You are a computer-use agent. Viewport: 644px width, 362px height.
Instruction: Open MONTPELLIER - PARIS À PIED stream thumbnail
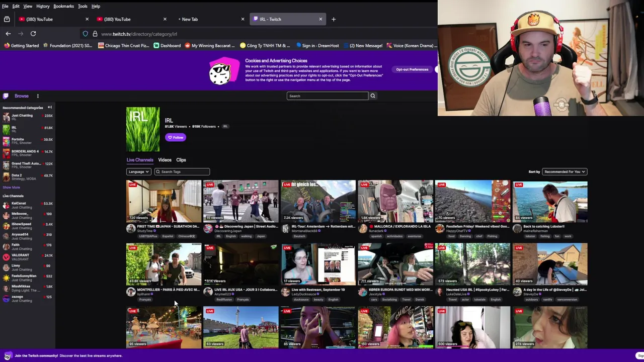[164, 264]
